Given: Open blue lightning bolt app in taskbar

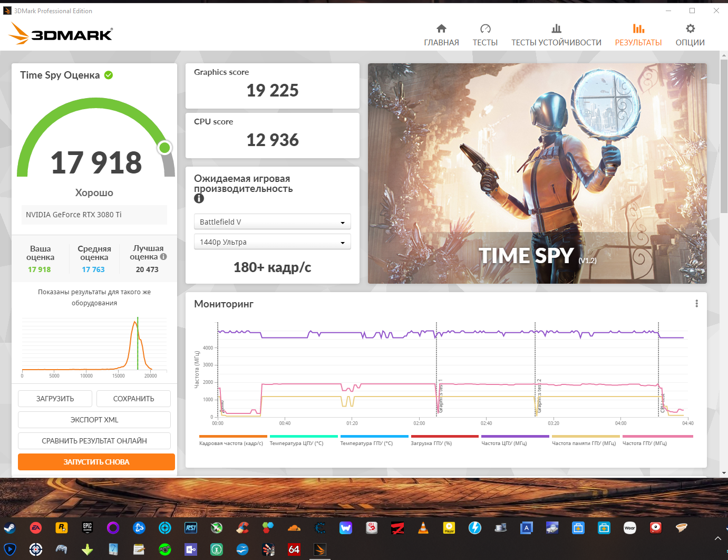Looking at the screenshot, I should tap(475, 527).
